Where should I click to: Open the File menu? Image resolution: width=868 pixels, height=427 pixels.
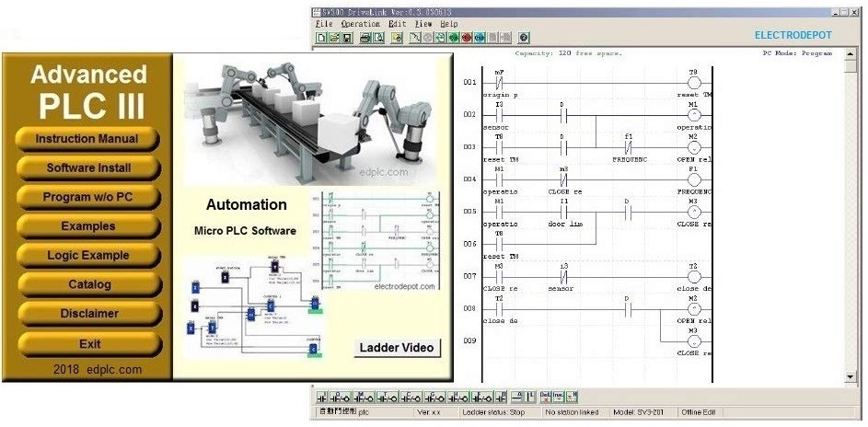324,24
